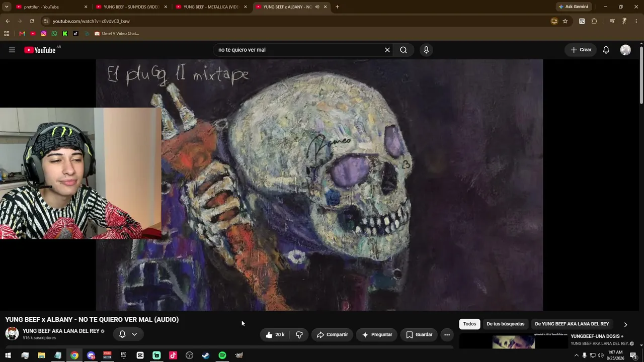
Task: Open Epic Games Launcher from taskbar
Action: click(124, 355)
